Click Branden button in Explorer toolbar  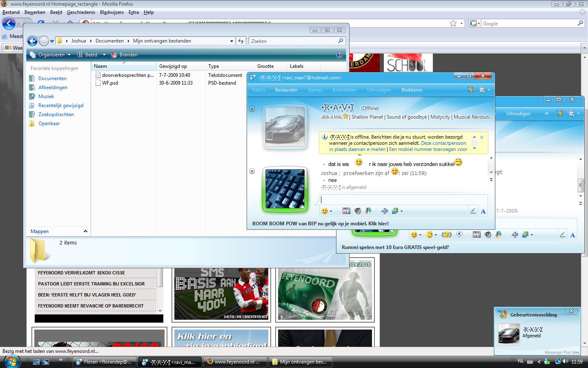[x=125, y=55]
